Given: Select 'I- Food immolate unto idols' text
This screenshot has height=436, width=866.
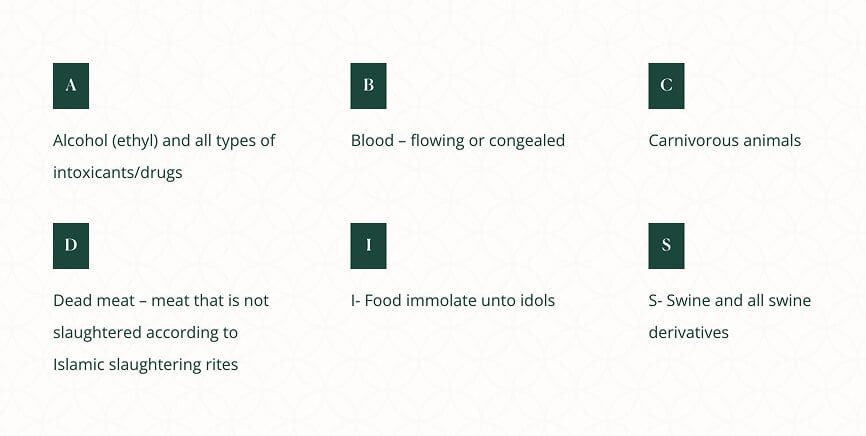Looking at the screenshot, I should tap(452, 300).
